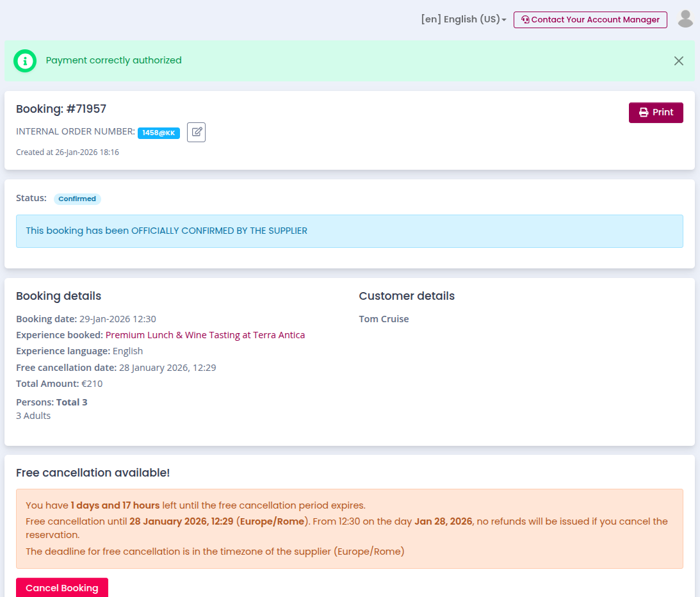
Task: Click the Payment correctly authorized message text
Action: coord(114,61)
